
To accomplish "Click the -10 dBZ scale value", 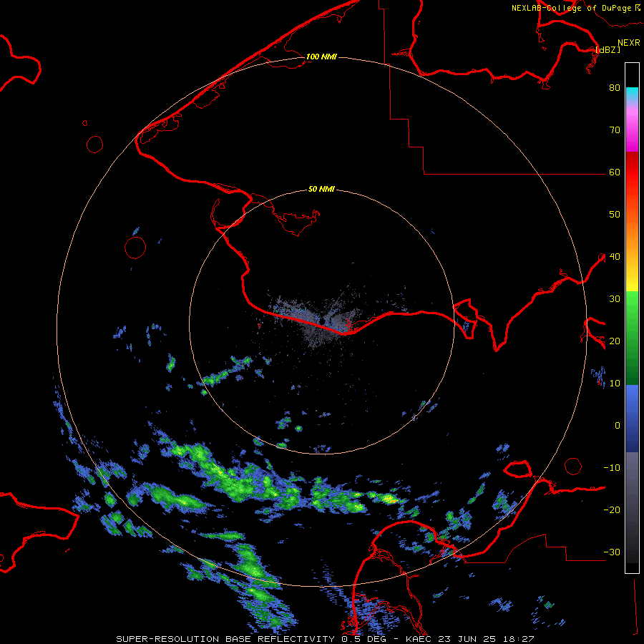I will [612, 468].
